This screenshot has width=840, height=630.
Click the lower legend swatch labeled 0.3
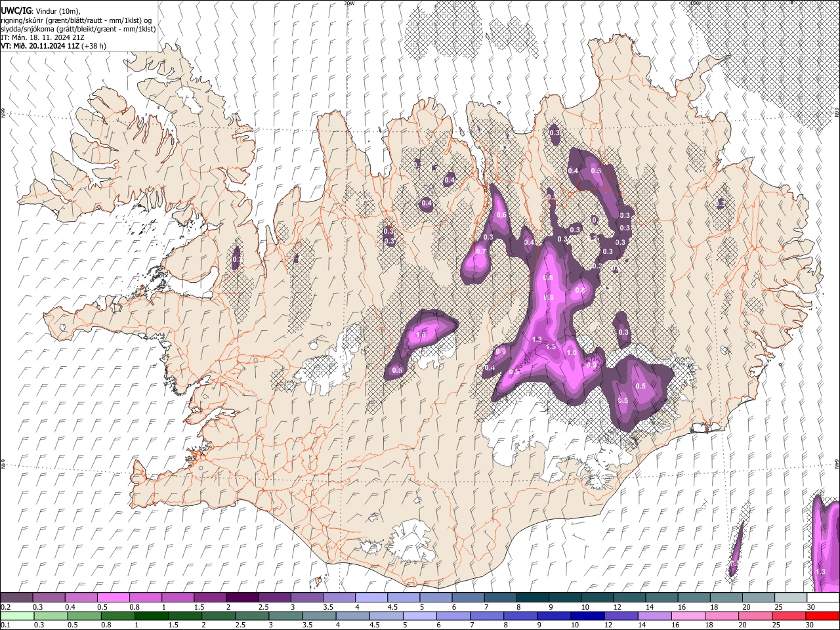(51, 616)
